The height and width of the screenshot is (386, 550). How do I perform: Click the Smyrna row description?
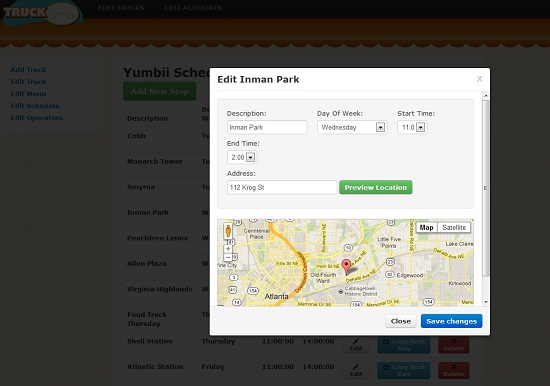tap(141, 187)
